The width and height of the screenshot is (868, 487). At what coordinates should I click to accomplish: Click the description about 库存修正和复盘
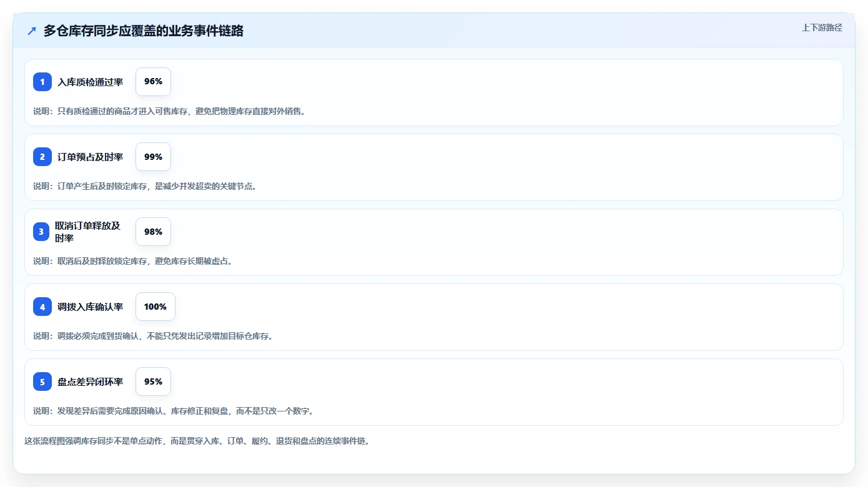(x=174, y=411)
